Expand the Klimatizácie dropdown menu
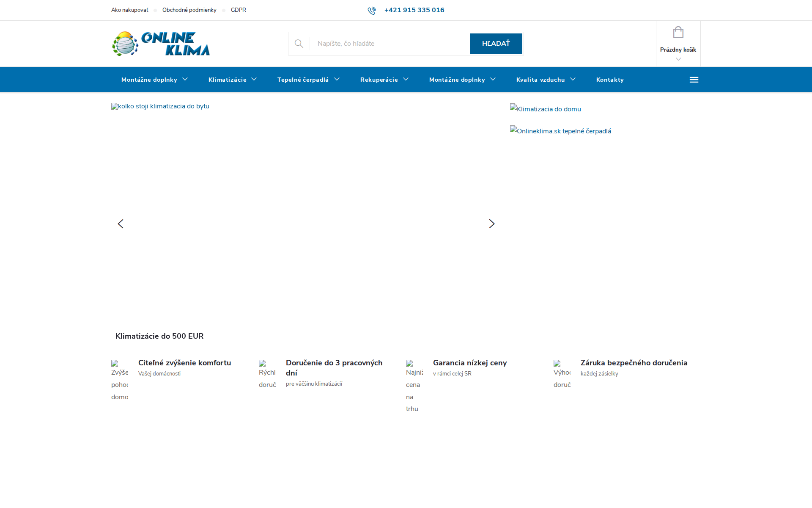This screenshot has width=812, height=508. pos(232,80)
